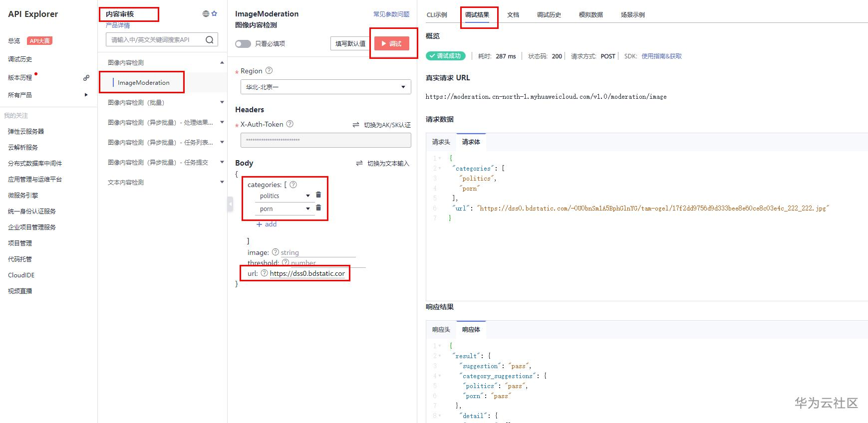
Task: Click the help icon beside X-Auth-Token
Action: (289, 124)
